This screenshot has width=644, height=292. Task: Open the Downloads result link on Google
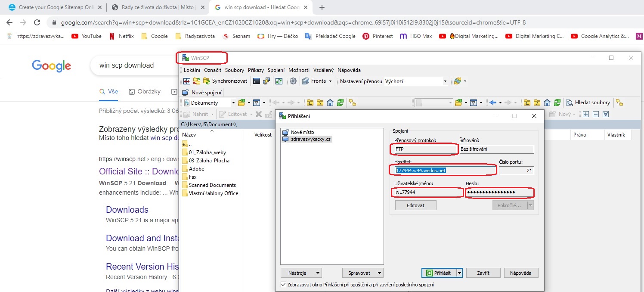(127, 210)
